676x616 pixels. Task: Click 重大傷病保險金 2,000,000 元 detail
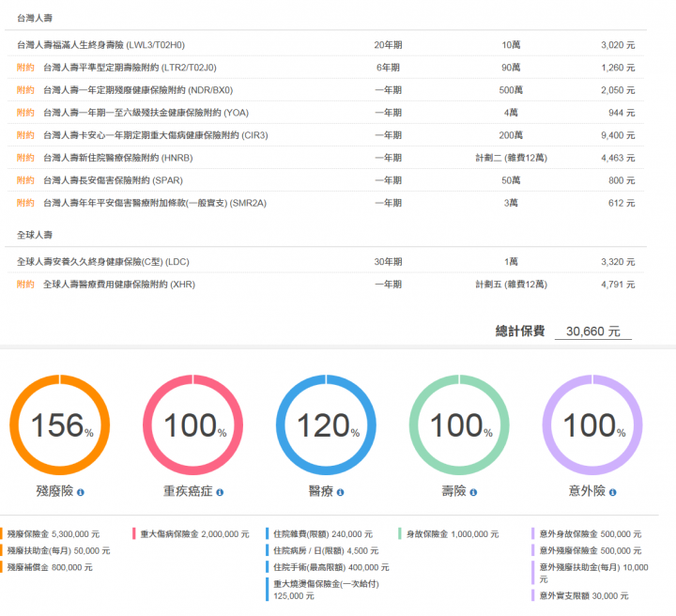[x=195, y=534]
